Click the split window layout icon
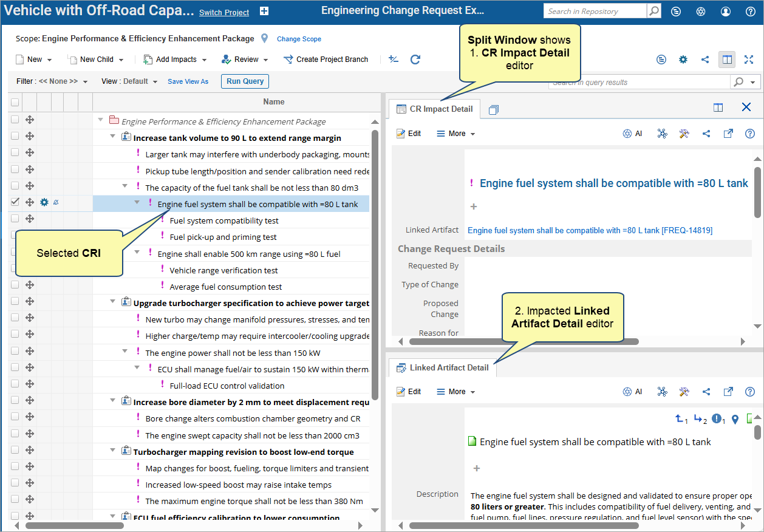Image resolution: width=764 pixels, height=532 pixels. tap(726, 60)
